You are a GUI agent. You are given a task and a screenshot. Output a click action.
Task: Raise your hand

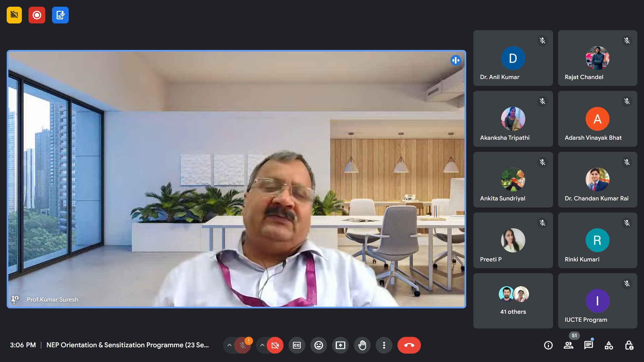362,345
